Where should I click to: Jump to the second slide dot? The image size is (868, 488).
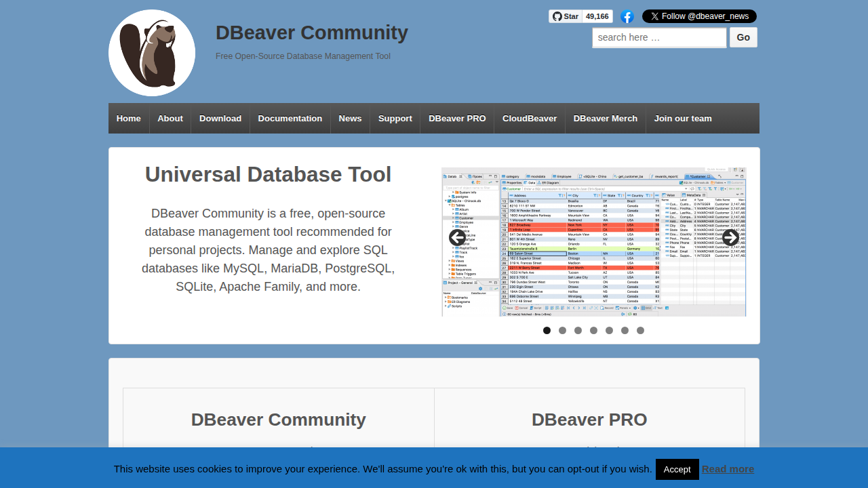[562, 331]
